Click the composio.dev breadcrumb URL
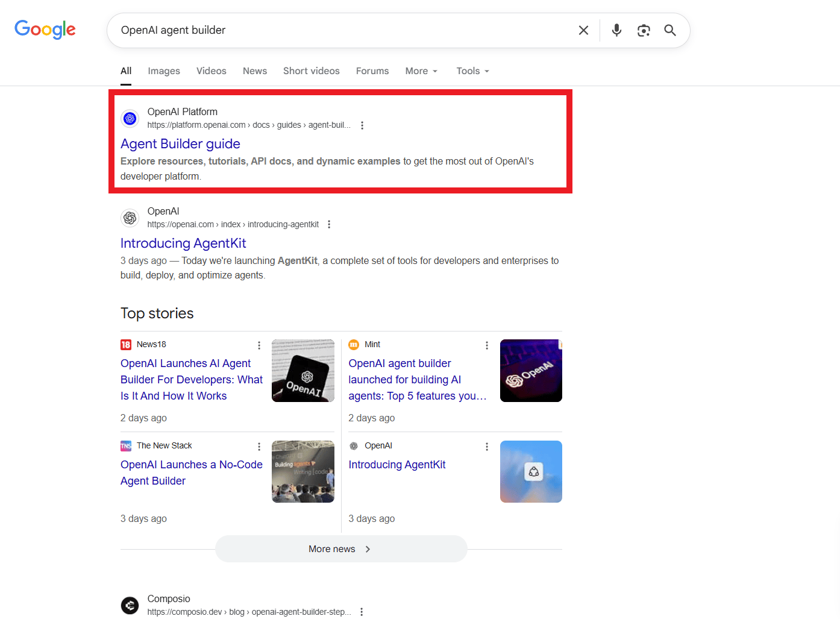This screenshot has width=840, height=619. (x=249, y=612)
